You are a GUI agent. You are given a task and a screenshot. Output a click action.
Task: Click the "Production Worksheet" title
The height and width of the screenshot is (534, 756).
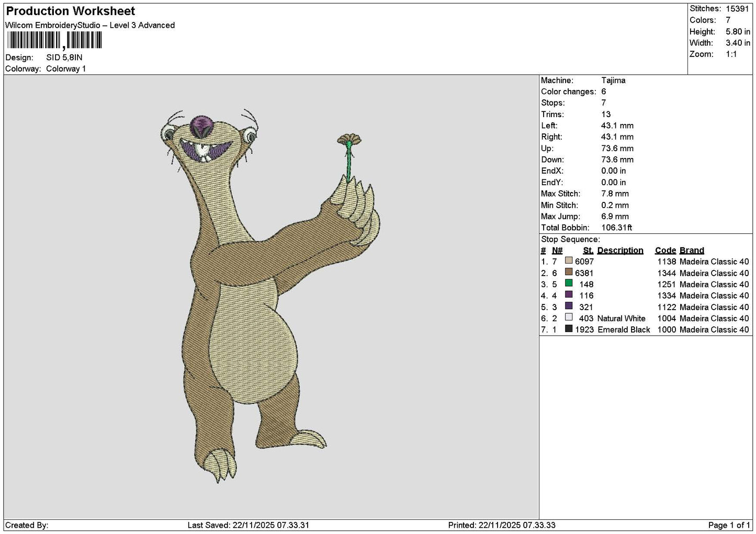pos(71,11)
